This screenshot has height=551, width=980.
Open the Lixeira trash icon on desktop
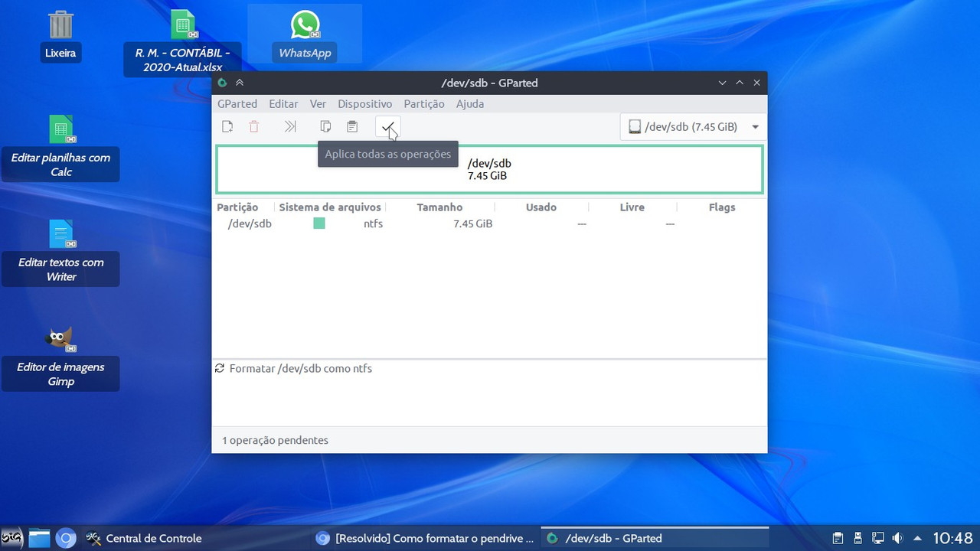[x=60, y=35]
